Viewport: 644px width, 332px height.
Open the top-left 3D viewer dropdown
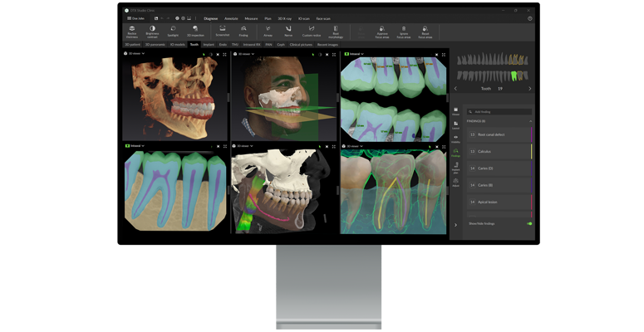pos(135,54)
